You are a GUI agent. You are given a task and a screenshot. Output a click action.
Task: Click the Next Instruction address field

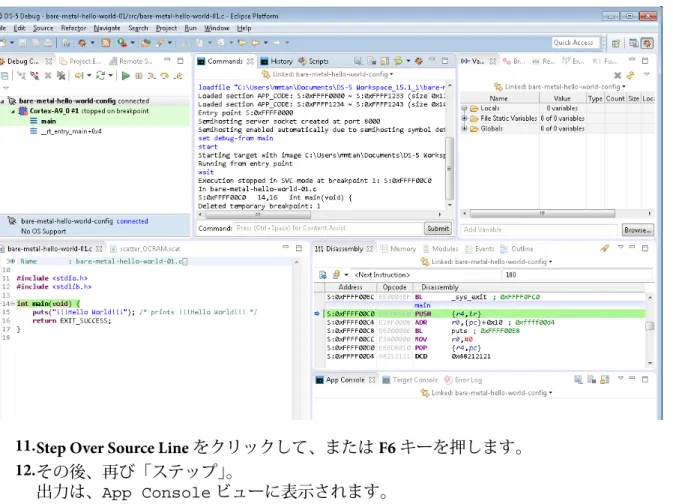[425, 275]
